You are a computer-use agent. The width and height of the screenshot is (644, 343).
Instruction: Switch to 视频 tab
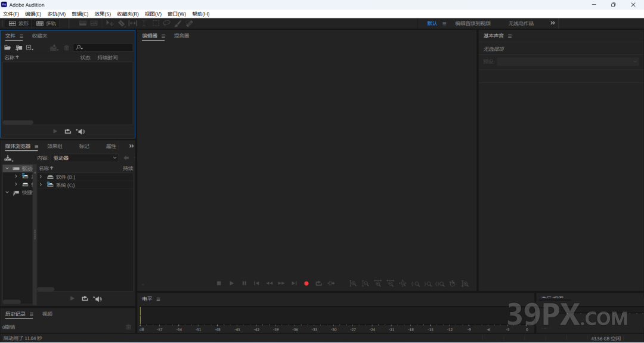click(47, 314)
